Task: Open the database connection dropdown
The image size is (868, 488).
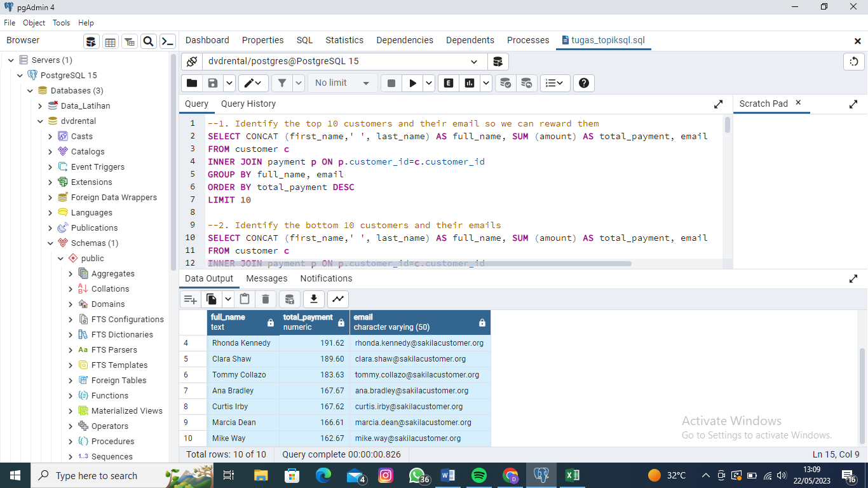Action: click(x=474, y=62)
